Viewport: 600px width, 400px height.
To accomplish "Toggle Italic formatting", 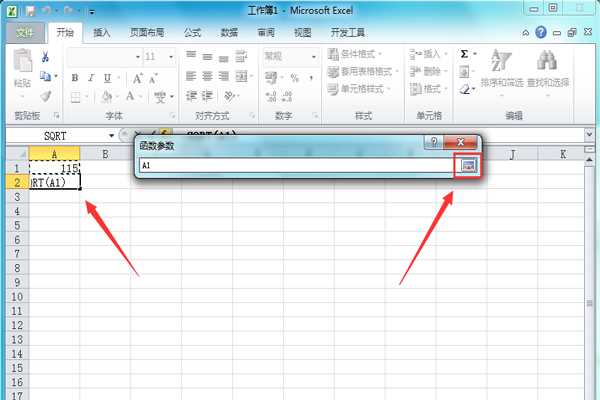I will pos(91,78).
